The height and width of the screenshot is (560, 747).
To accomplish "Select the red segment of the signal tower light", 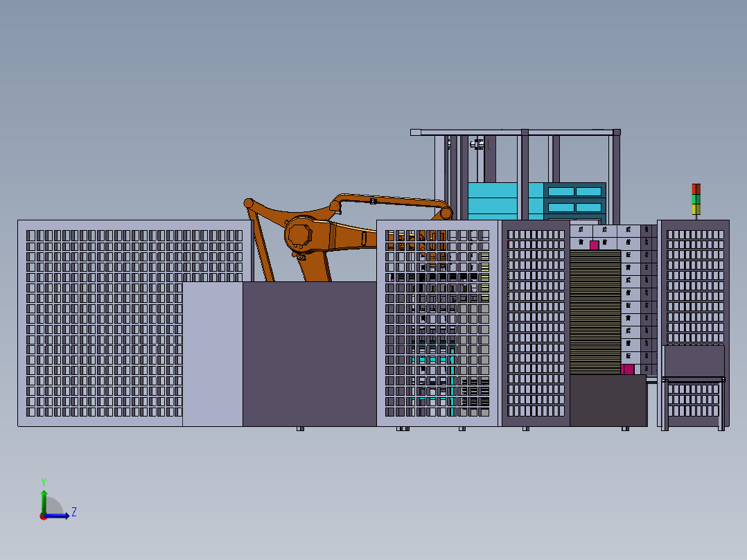I will coord(696,189).
